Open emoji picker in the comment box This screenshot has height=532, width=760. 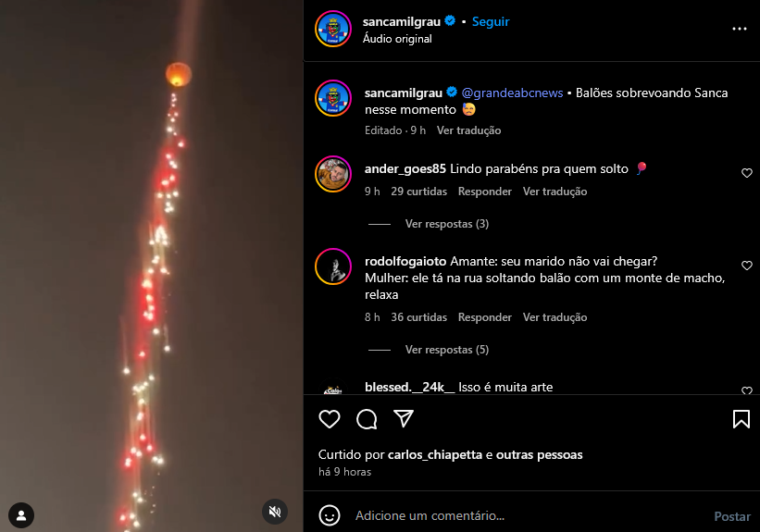330,515
